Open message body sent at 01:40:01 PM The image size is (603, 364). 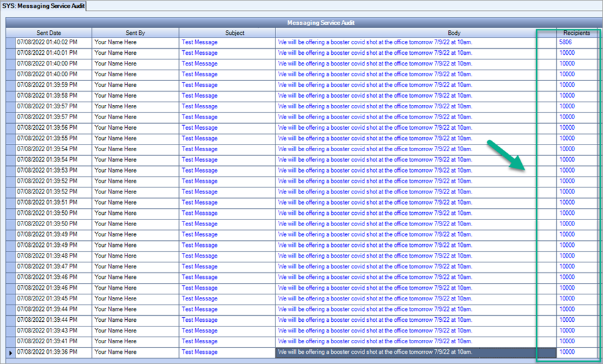(375, 53)
